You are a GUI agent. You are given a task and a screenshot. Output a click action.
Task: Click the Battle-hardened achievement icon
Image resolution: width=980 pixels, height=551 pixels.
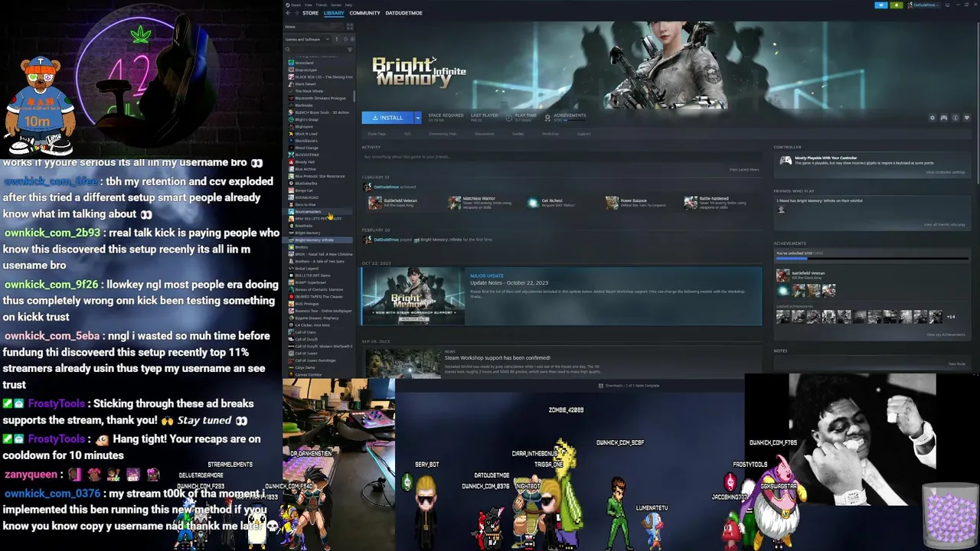tap(691, 202)
